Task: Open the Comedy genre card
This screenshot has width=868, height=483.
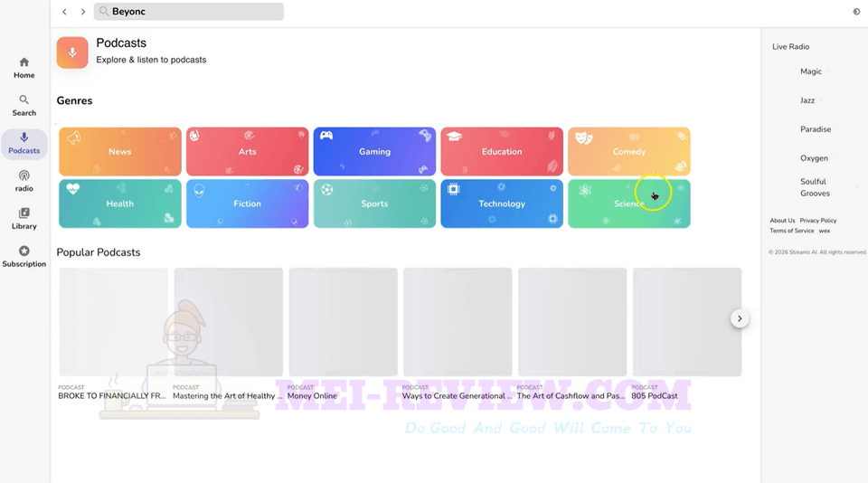Action: 629,152
